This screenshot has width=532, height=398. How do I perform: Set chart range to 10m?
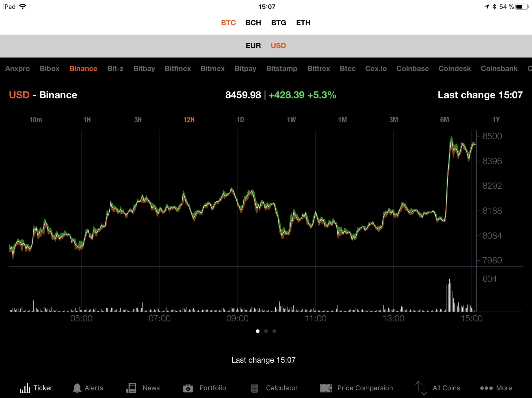click(x=36, y=120)
